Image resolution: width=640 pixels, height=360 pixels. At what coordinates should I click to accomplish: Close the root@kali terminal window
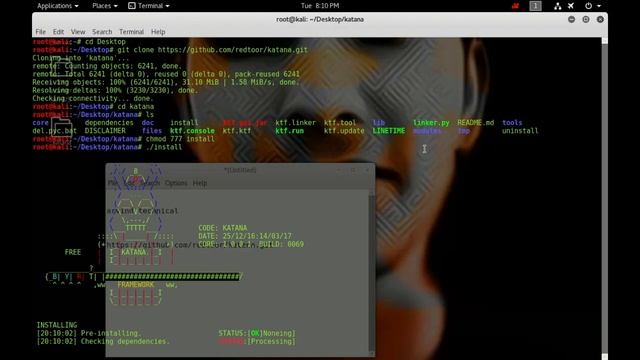600,19
